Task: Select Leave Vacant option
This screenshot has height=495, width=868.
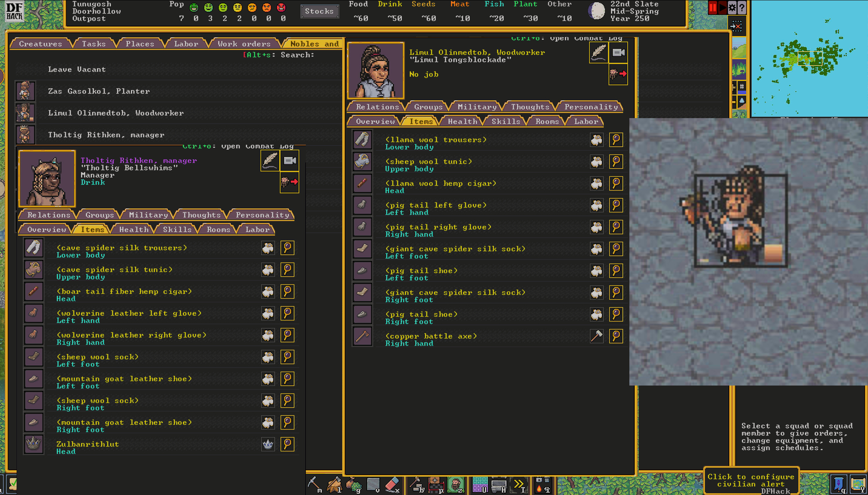Action: [77, 69]
